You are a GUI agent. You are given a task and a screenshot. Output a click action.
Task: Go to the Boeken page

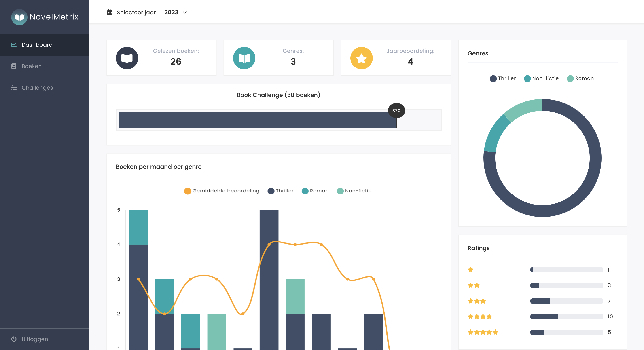point(45,66)
